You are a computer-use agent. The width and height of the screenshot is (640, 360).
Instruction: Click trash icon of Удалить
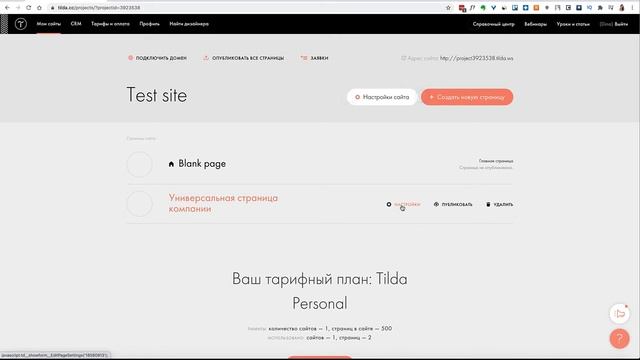click(x=488, y=204)
